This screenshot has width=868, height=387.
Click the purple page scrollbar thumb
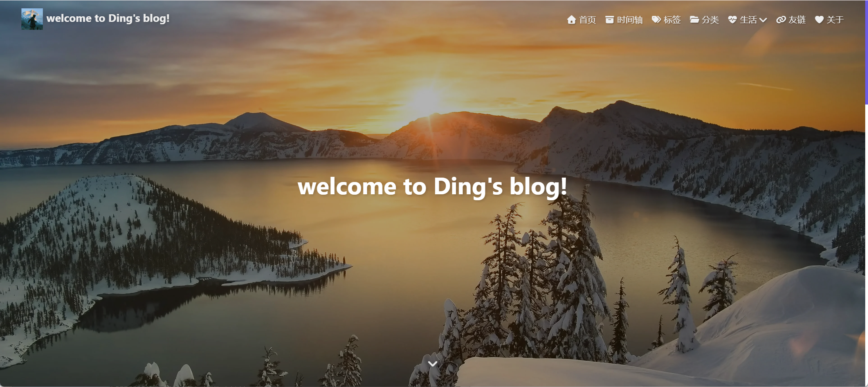tap(866, 52)
